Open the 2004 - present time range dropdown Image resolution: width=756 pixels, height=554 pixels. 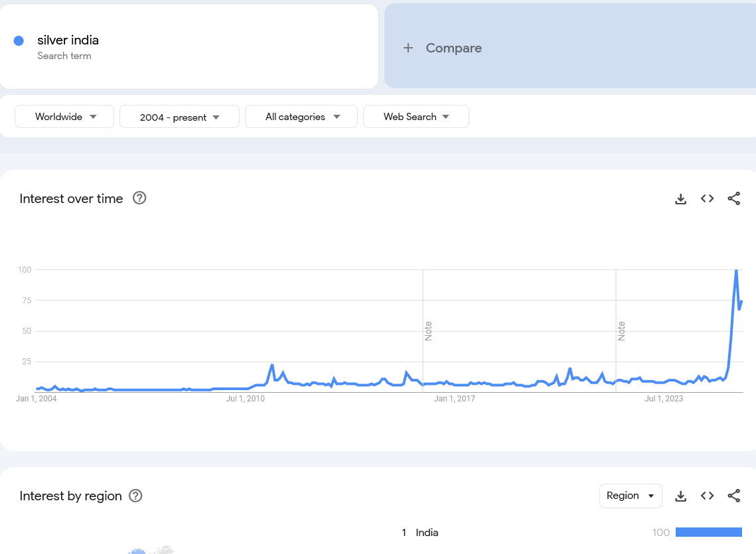[179, 117]
